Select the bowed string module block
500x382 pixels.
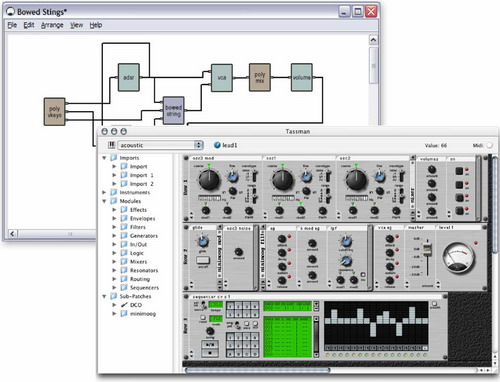tap(173, 111)
